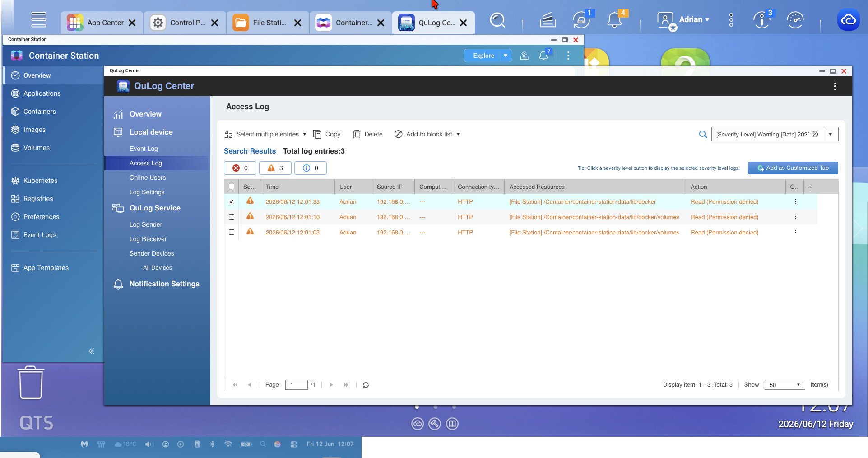
Task: Open Online Users in QuLog sidebar
Action: point(148,178)
